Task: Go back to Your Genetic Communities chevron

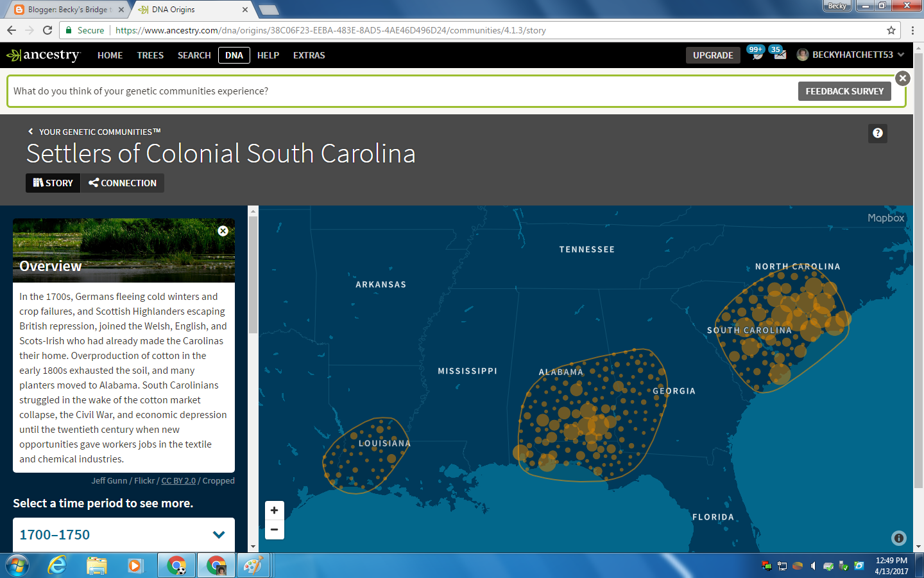Action: point(30,131)
